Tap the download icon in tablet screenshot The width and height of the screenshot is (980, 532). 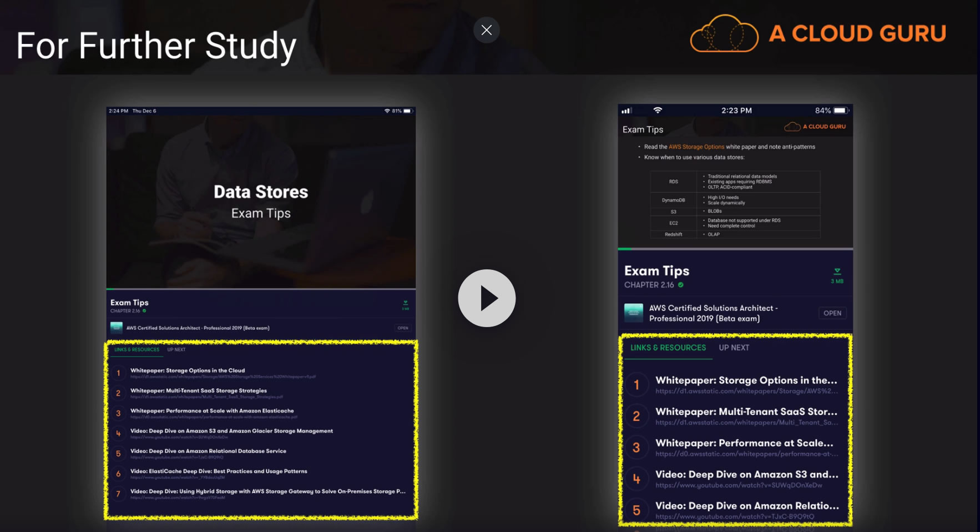click(x=406, y=305)
